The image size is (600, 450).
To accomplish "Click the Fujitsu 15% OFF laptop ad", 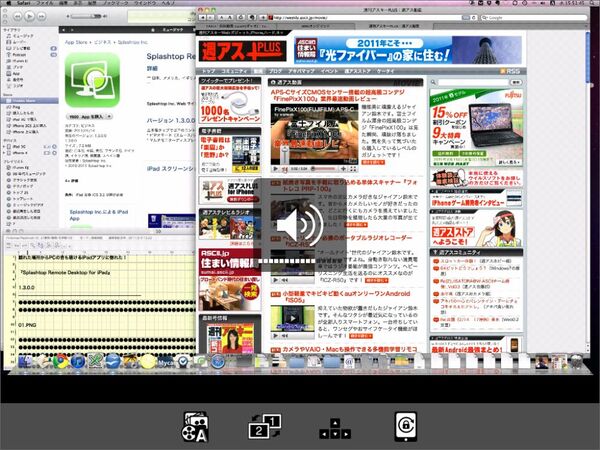I will click(476, 128).
